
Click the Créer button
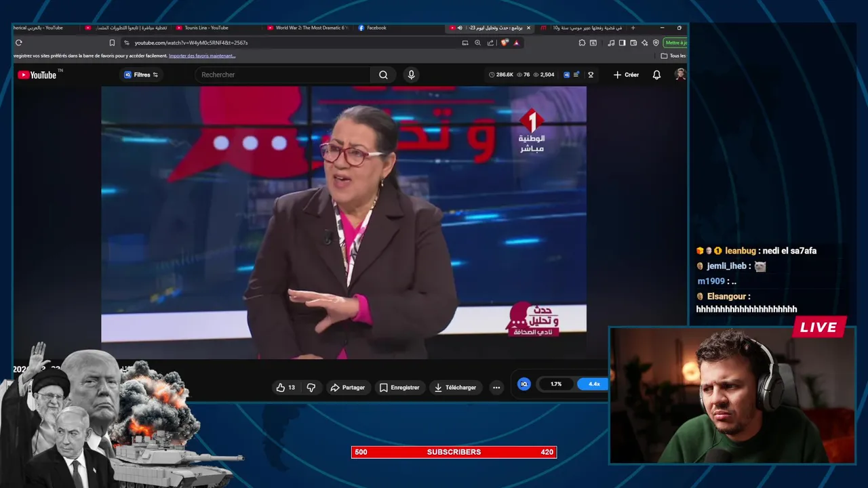pyautogui.click(x=626, y=75)
